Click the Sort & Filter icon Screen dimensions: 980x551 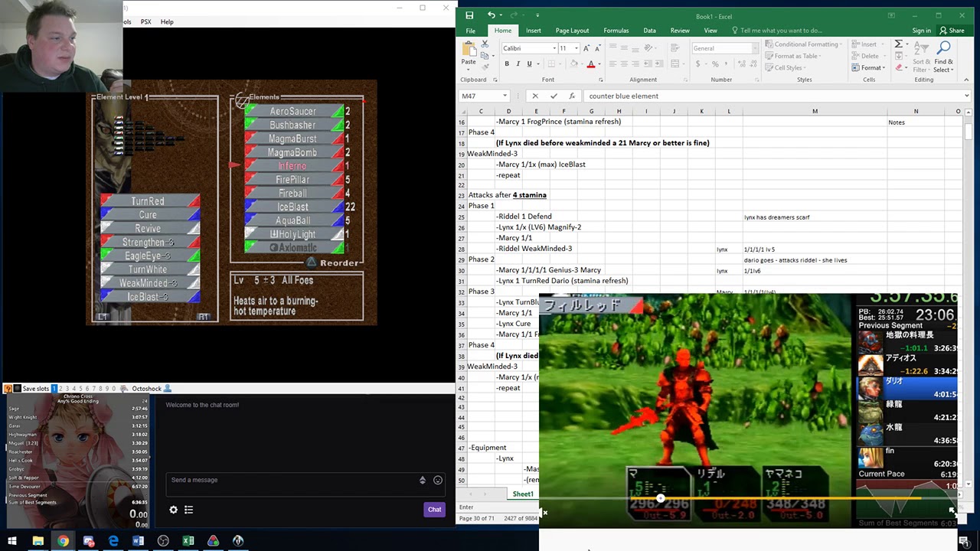921,50
